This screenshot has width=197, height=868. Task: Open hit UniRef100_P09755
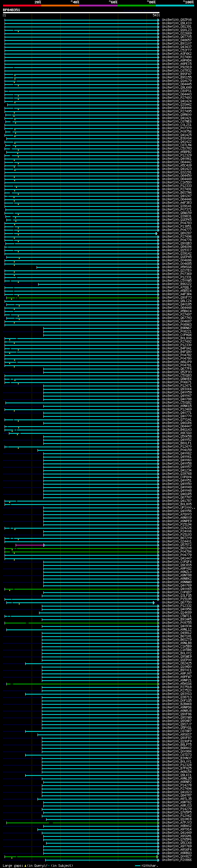[x=176, y=623]
